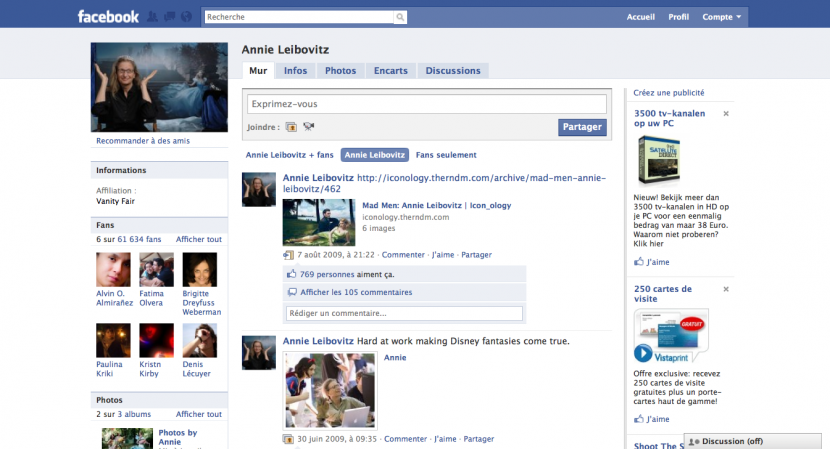This screenshot has height=449, width=830.
Task: Click Recommander à des amis link
Action: [x=143, y=141]
